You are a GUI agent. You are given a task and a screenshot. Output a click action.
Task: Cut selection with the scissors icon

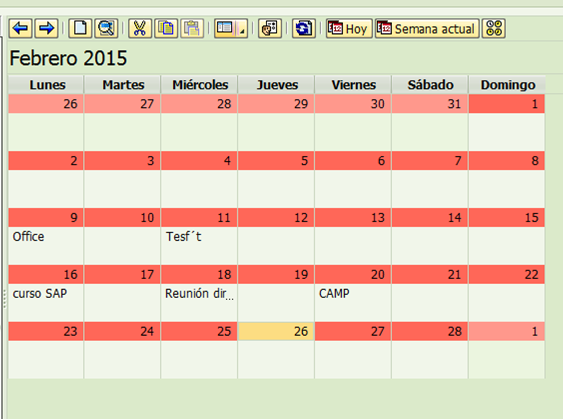[x=140, y=28]
